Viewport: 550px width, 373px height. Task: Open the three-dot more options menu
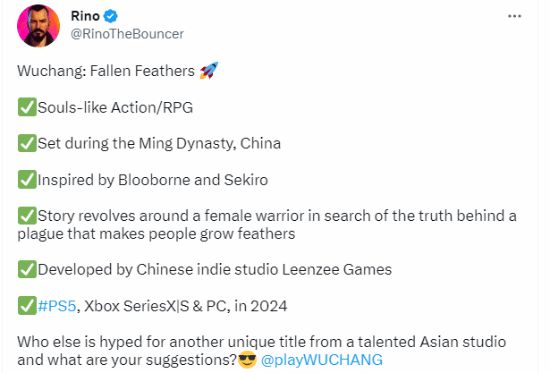[514, 16]
